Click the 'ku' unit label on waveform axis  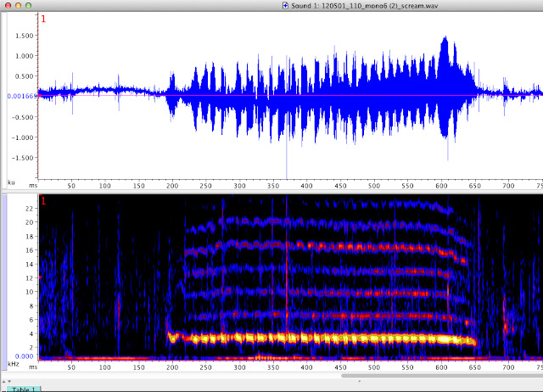(x=11, y=182)
